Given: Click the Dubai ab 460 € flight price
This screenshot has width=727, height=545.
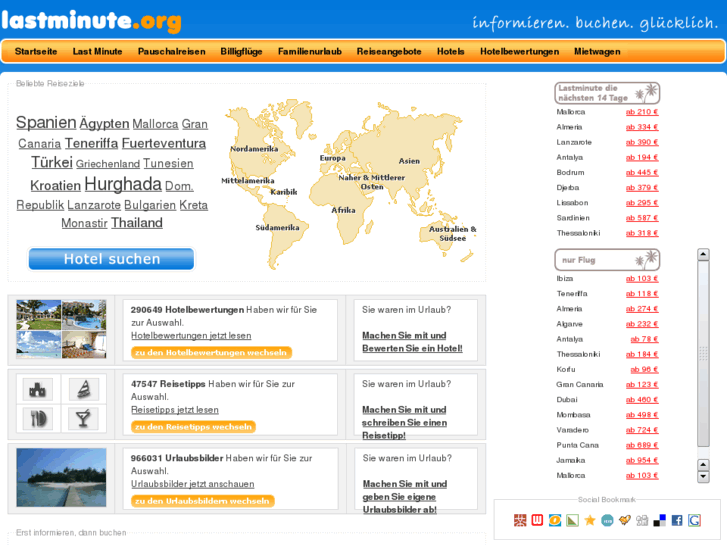Looking at the screenshot, I should pos(642,399).
